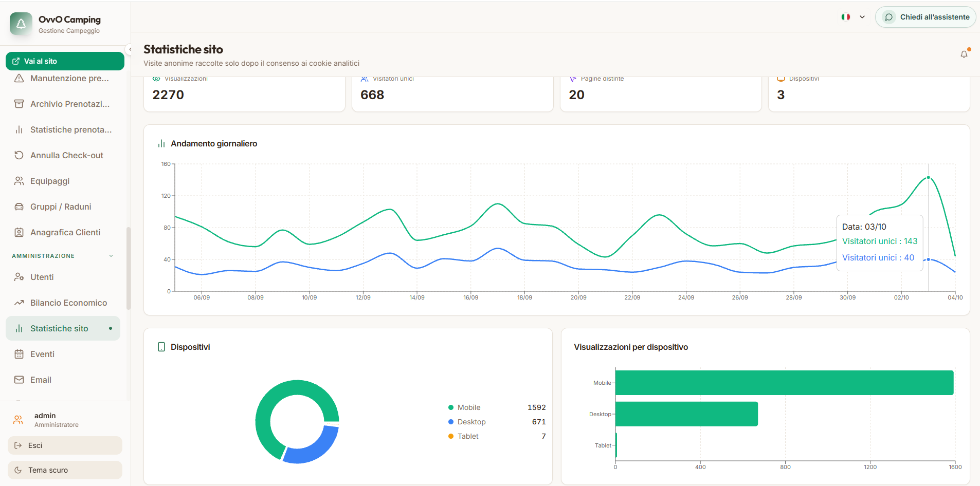
Task: Go to Anagrafica Clienti menu item
Action: tap(63, 232)
